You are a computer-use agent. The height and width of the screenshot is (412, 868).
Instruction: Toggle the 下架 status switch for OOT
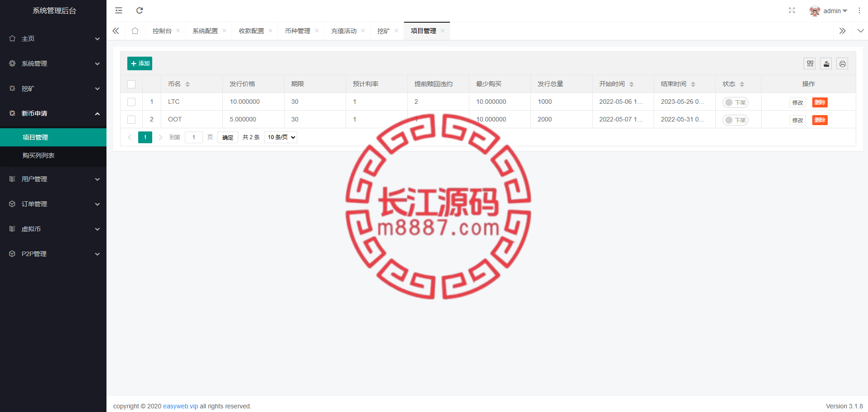[x=735, y=120]
